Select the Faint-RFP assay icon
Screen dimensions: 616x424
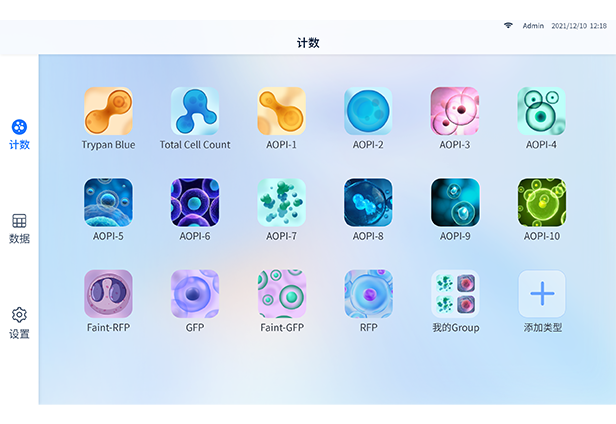pos(108,294)
